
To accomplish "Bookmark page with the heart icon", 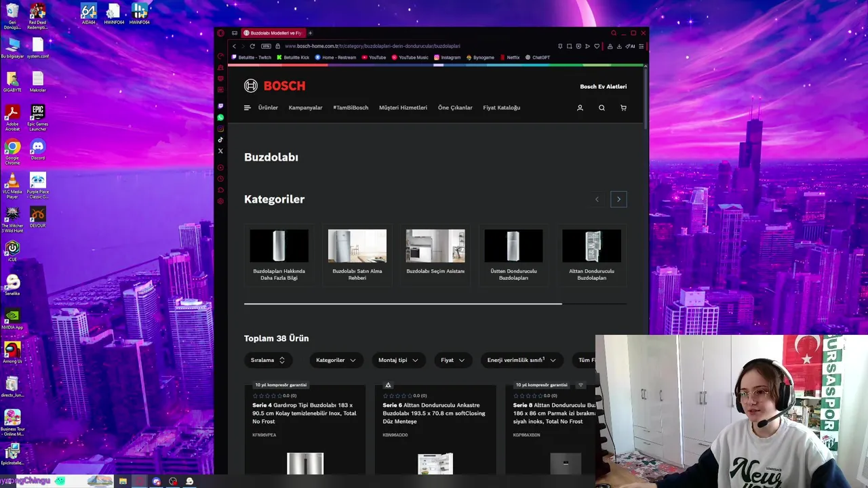I will [597, 46].
